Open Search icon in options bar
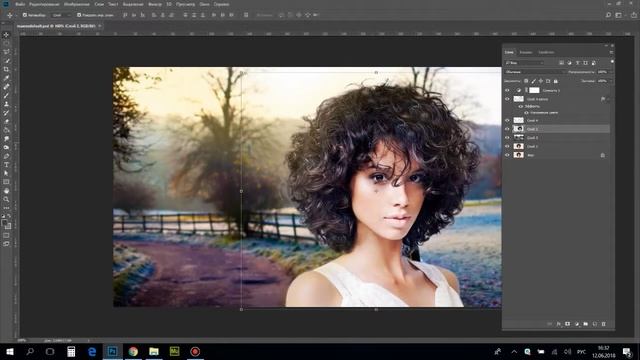Image resolution: width=640 pixels, height=360 pixels. [x=608, y=15]
